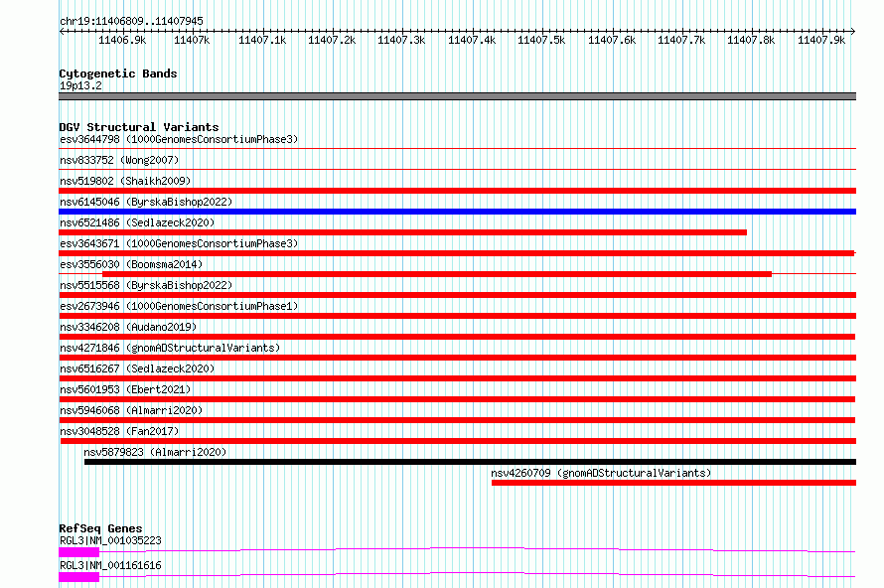
Task: Click the 11407.3k ruler tick label
Action: (401, 40)
